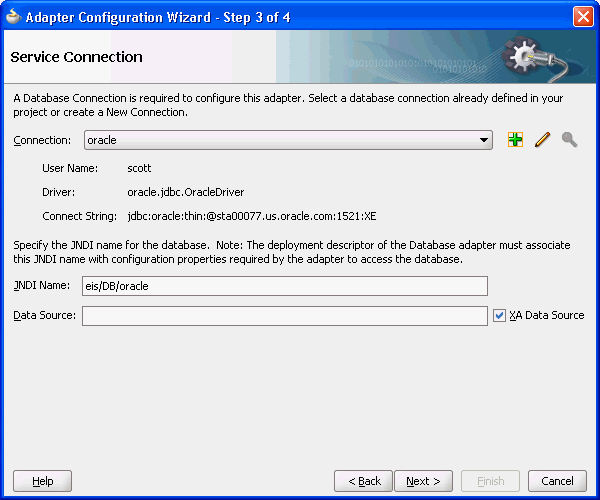Cancel the adapter configuration wizard
The width and height of the screenshot is (600, 500).
coord(557,481)
